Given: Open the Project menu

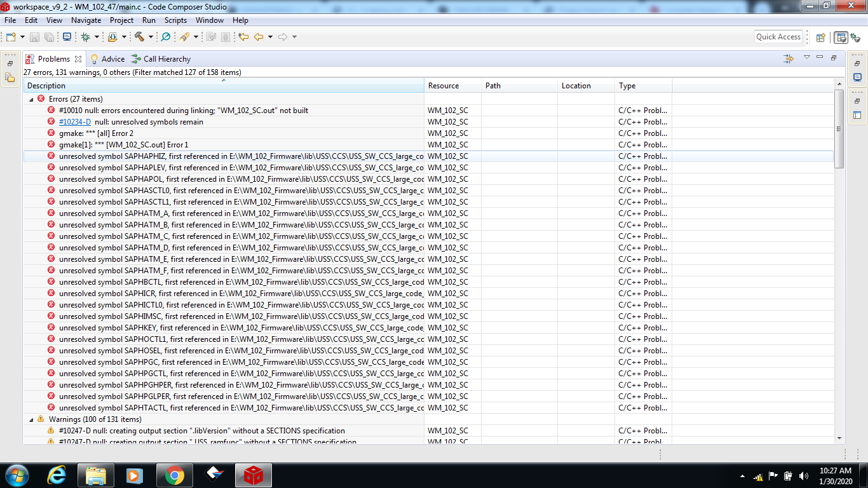Looking at the screenshot, I should click(121, 20).
